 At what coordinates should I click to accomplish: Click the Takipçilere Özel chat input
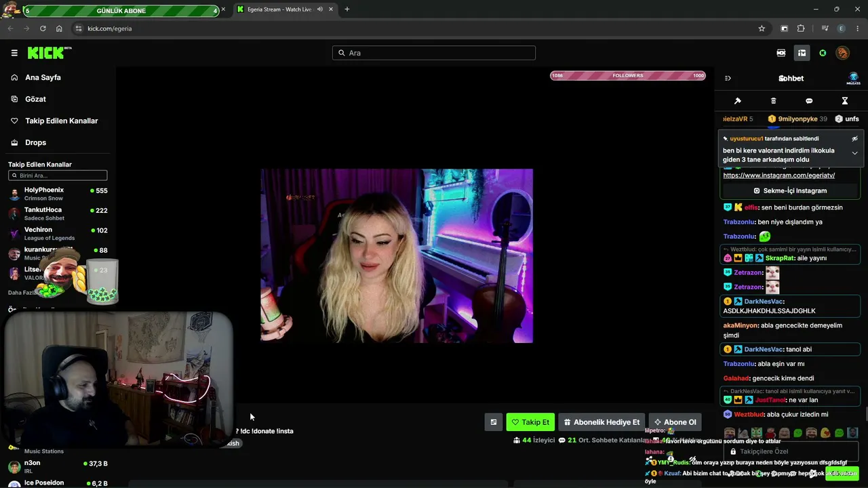tap(790, 451)
